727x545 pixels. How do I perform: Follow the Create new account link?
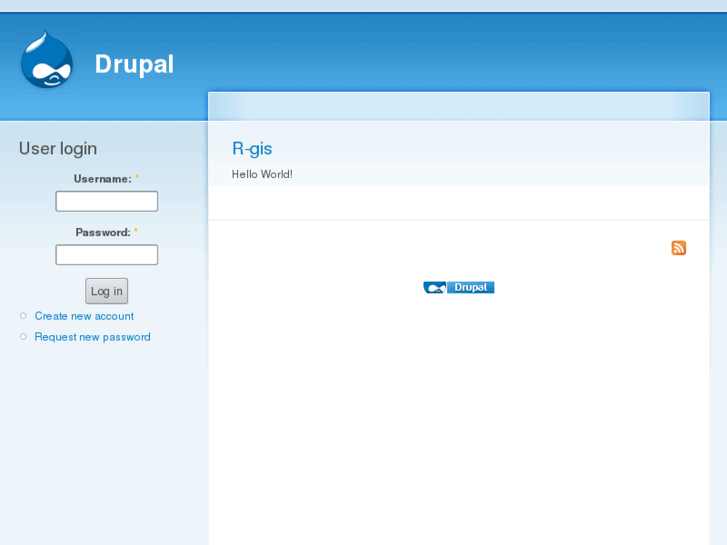tap(84, 316)
